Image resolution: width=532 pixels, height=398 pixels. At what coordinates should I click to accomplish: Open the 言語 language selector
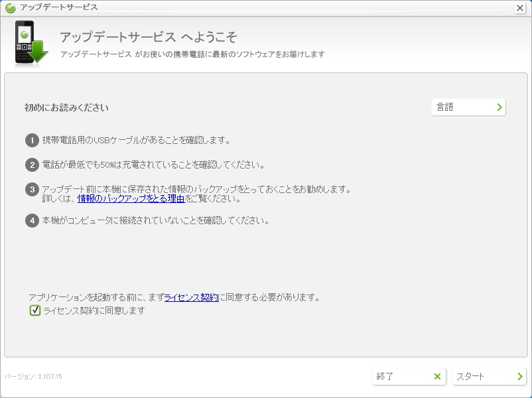468,107
